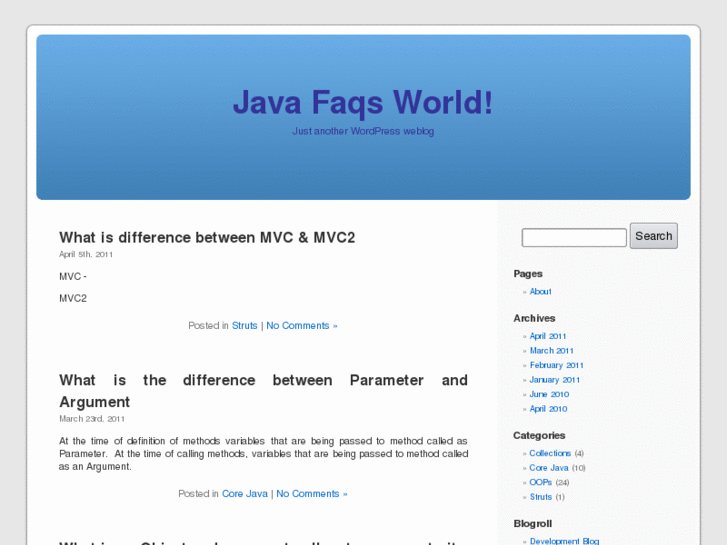Image resolution: width=727 pixels, height=545 pixels.
Task: Click the search text field
Action: [x=574, y=237]
